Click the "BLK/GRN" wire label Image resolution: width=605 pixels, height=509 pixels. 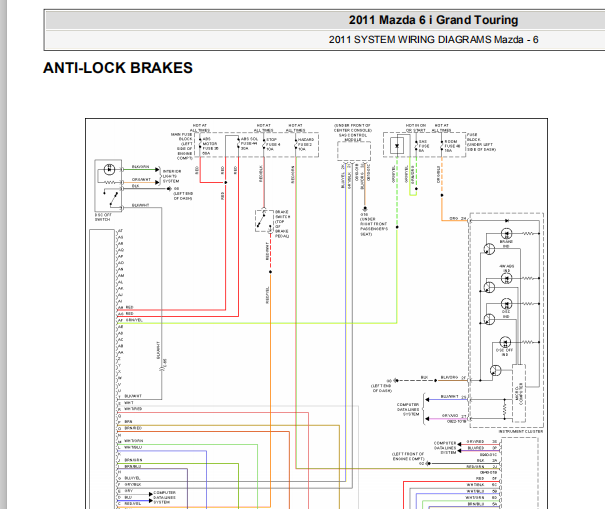140,167
